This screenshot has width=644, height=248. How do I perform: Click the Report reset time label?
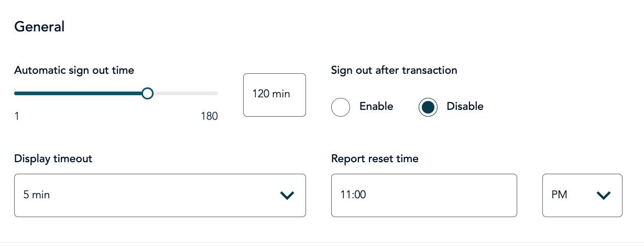(375, 159)
